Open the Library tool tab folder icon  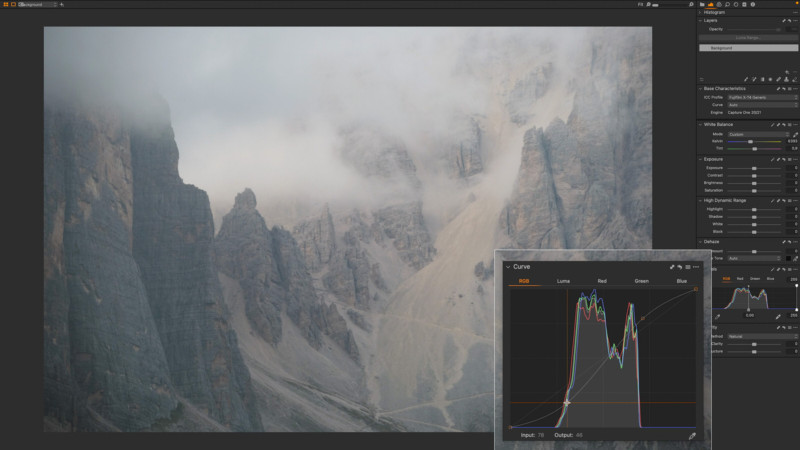[x=702, y=4]
